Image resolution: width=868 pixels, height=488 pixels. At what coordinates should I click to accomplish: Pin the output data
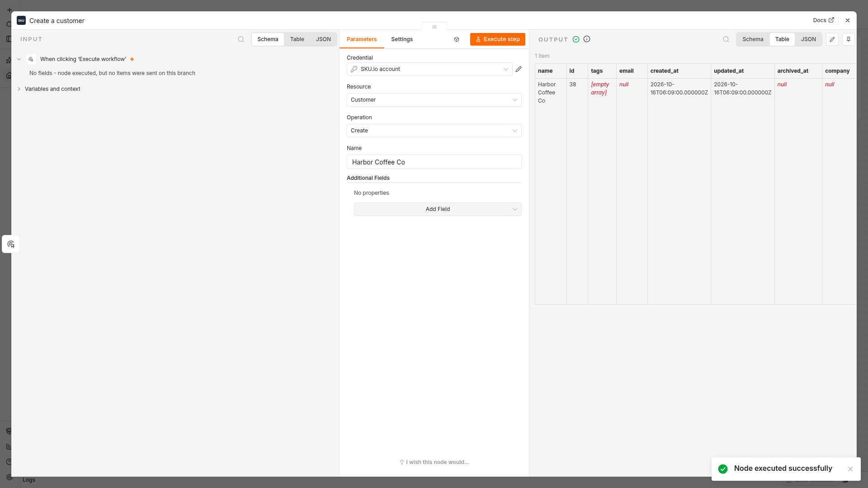(x=849, y=39)
